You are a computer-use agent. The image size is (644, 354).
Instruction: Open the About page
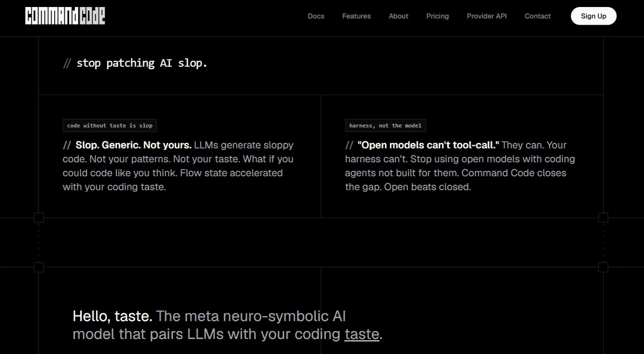399,16
